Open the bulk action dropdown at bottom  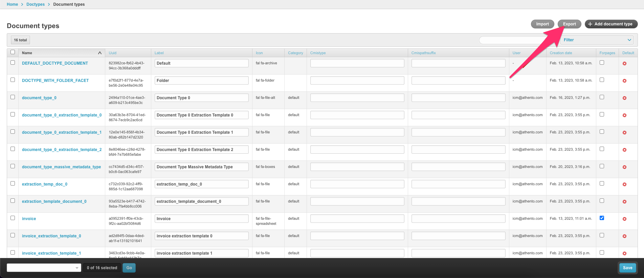[x=44, y=268]
